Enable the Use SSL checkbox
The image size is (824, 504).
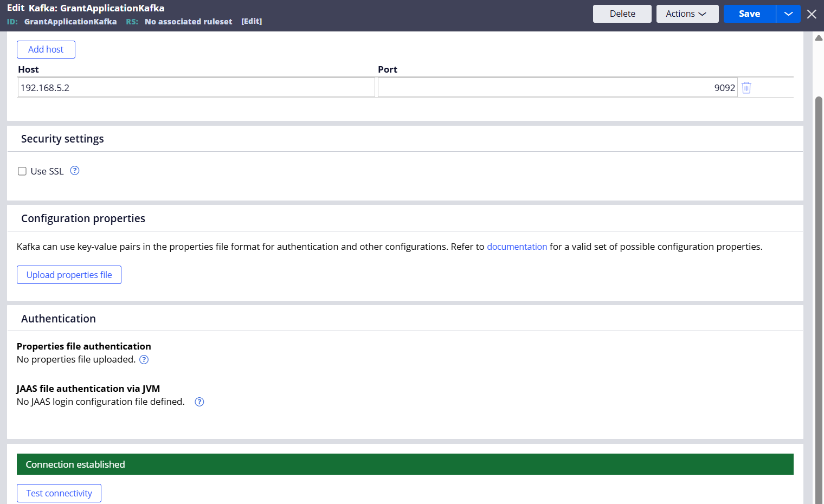click(22, 171)
